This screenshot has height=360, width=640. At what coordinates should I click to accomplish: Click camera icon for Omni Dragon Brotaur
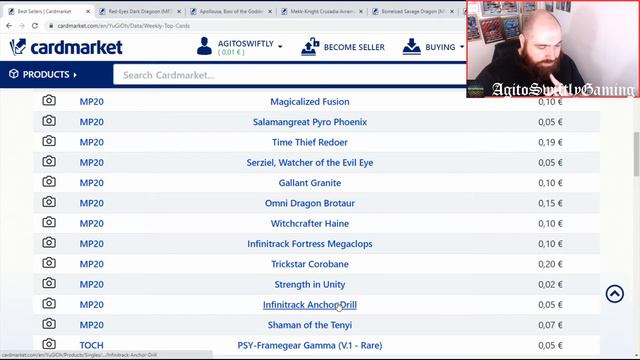coord(49,202)
